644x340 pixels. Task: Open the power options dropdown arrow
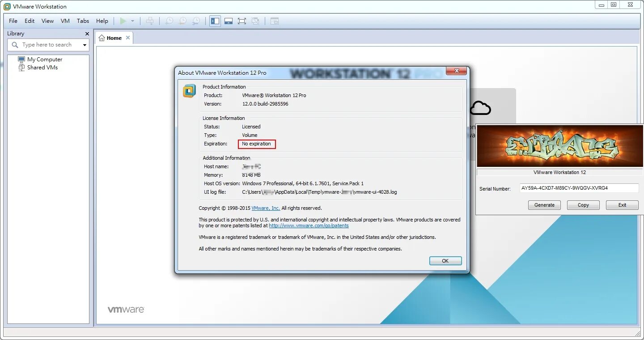click(132, 21)
